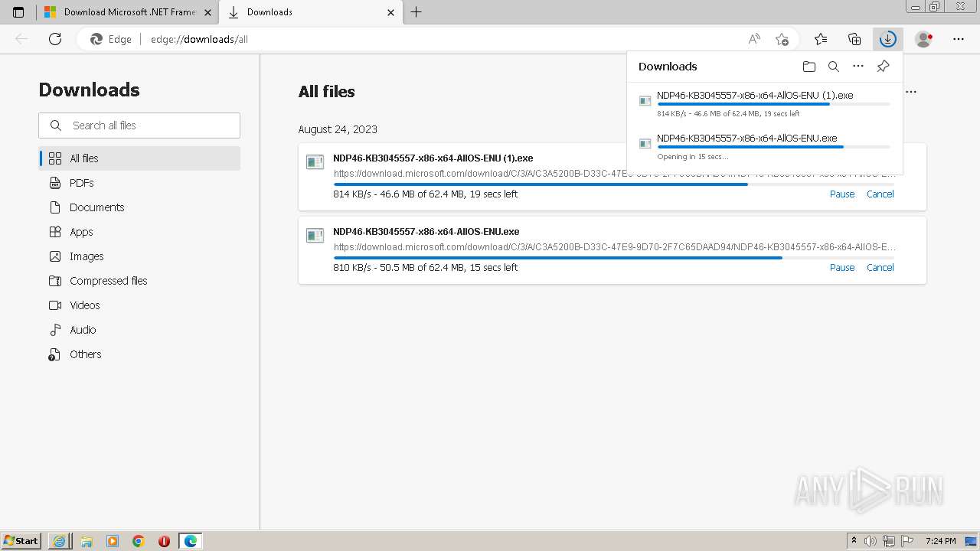Click file icon of ENU (1).exe item
This screenshot has height=551, width=980.
point(315,162)
